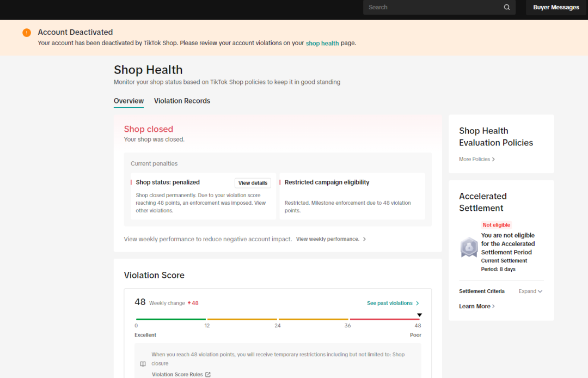Click the orange Account Deactivated warning icon
This screenshot has height=378, width=588.
tap(27, 33)
